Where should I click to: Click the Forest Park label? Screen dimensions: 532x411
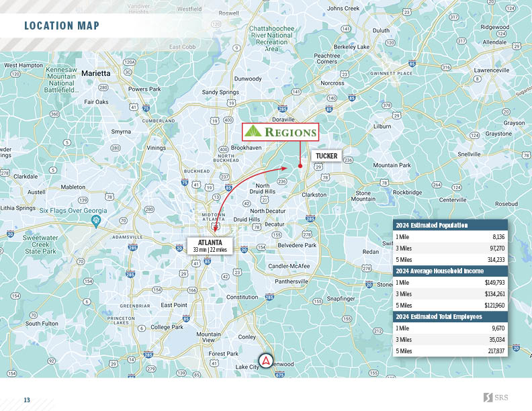click(223, 353)
